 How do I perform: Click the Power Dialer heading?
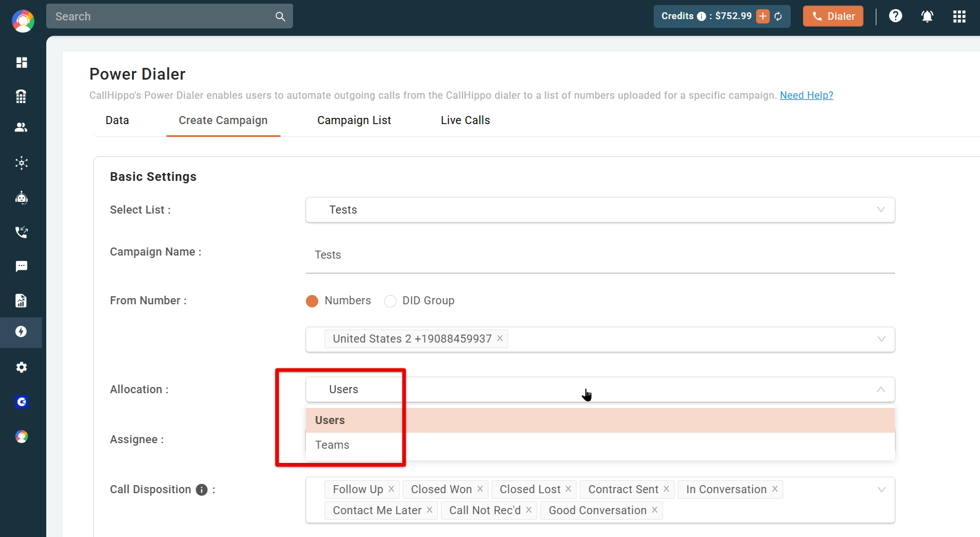(x=138, y=74)
